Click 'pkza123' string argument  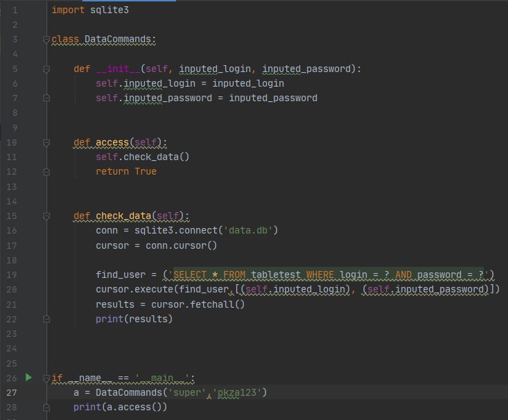(237, 392)
